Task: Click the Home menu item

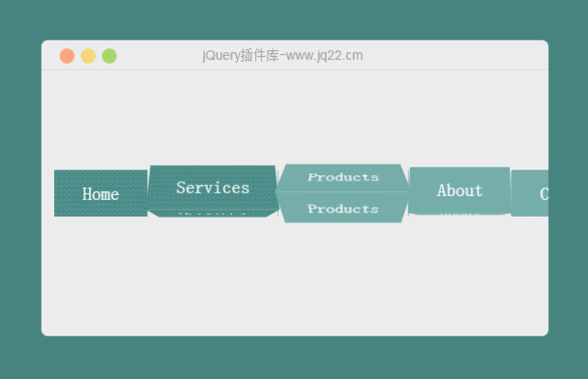Action: coord(101,193)
